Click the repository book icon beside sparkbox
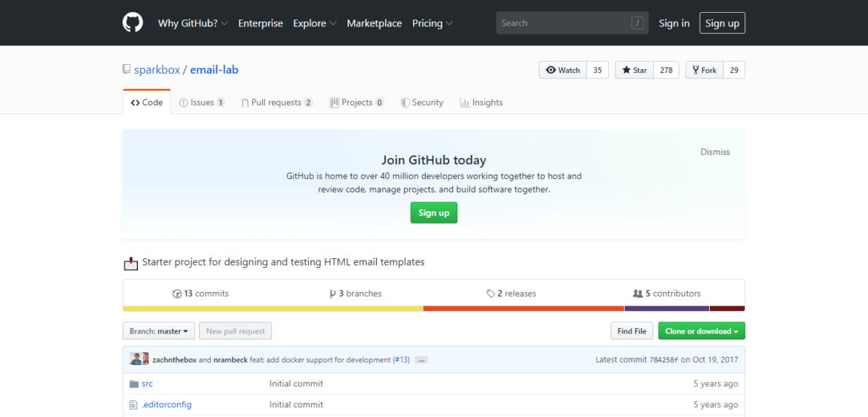The width and height of the screenshot is (868, 417). pos(127,70)
